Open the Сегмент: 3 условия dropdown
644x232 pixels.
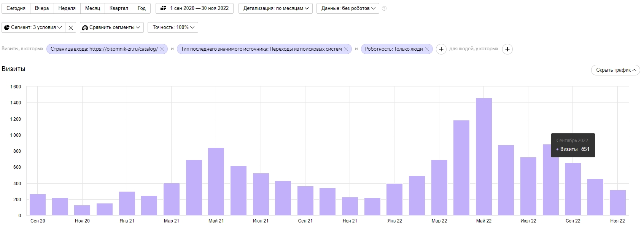tap(33, 27)
